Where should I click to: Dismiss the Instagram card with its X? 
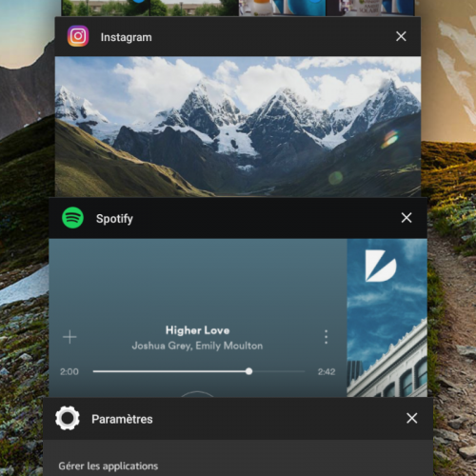coord(401,36)
